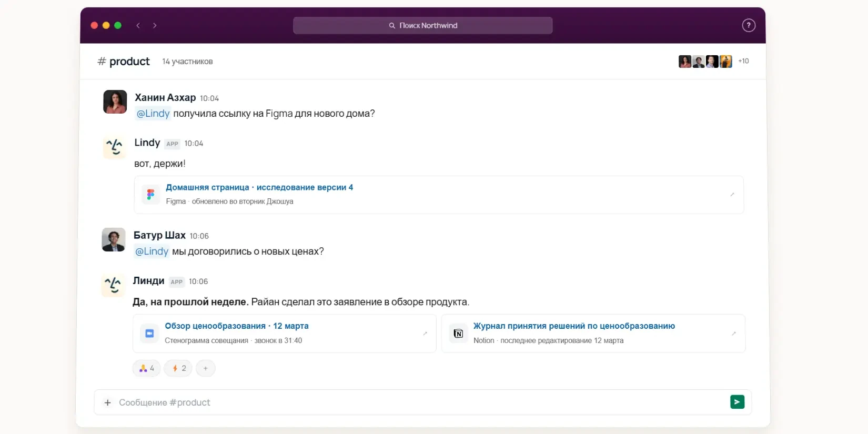Click the text 'вот, держи!'
This screenshot has height=434, width=868.
(160, 164)
